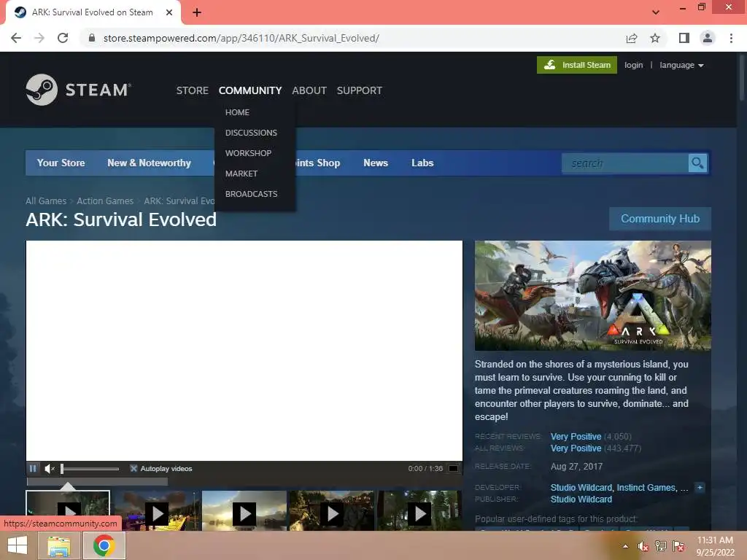Click the Action Center flag tray icon
Screen dimensions: 747x560
(x=678, y=546)
